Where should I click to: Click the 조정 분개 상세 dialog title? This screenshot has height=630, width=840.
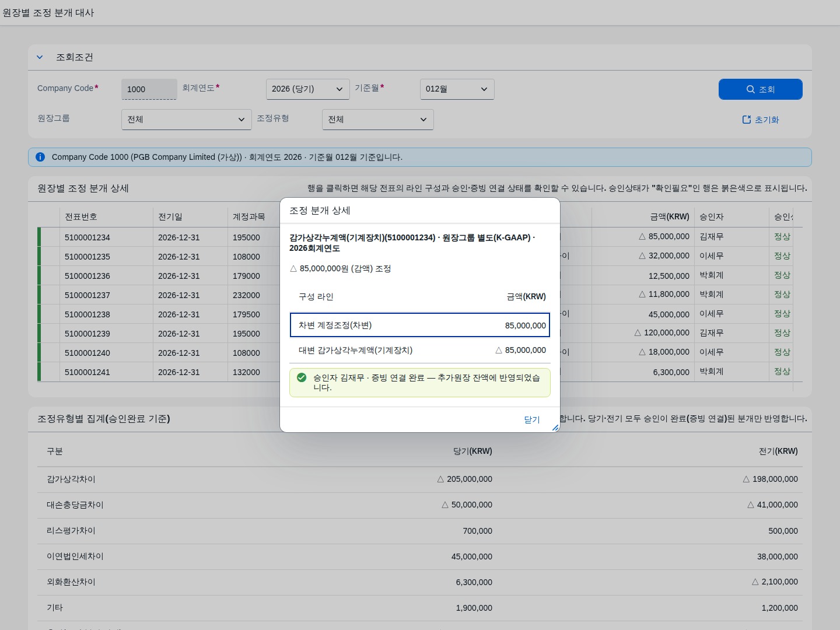[x=320, y=211]
